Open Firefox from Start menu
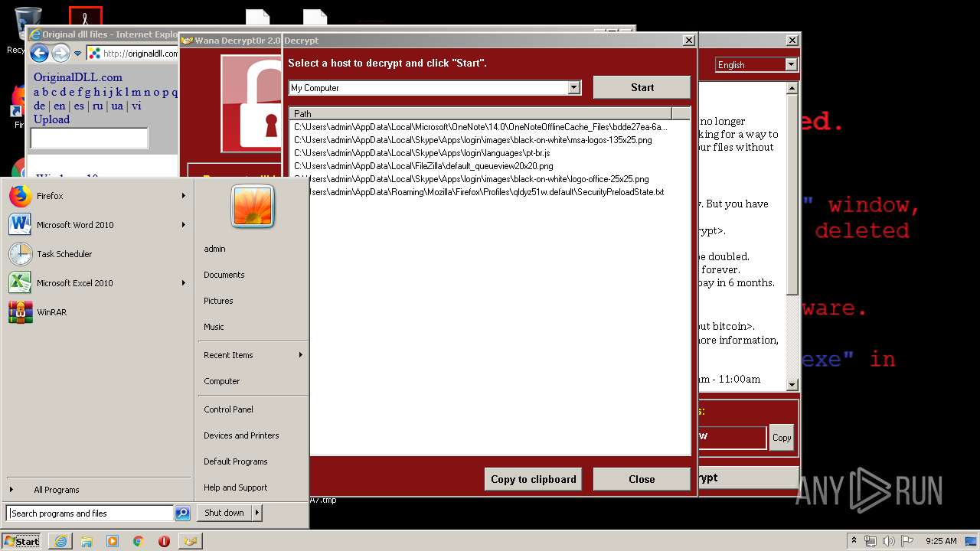This screenshot has width=980, height=551. 96,196
